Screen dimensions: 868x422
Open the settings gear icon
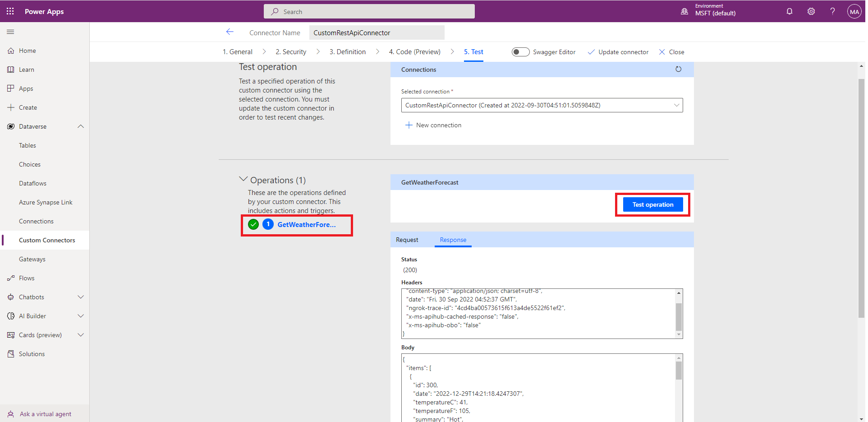811,11
